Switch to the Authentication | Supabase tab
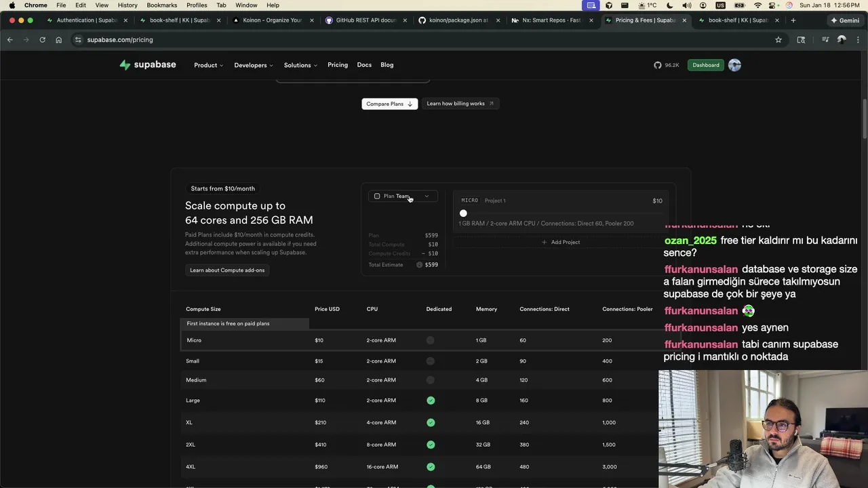The image size is (868, 488). [x=86, y=20]
